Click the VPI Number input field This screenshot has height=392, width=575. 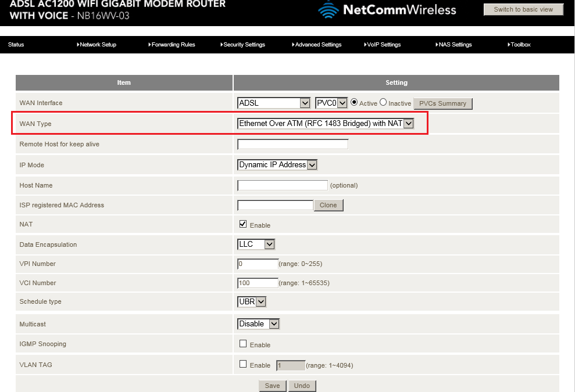point(258,264)
